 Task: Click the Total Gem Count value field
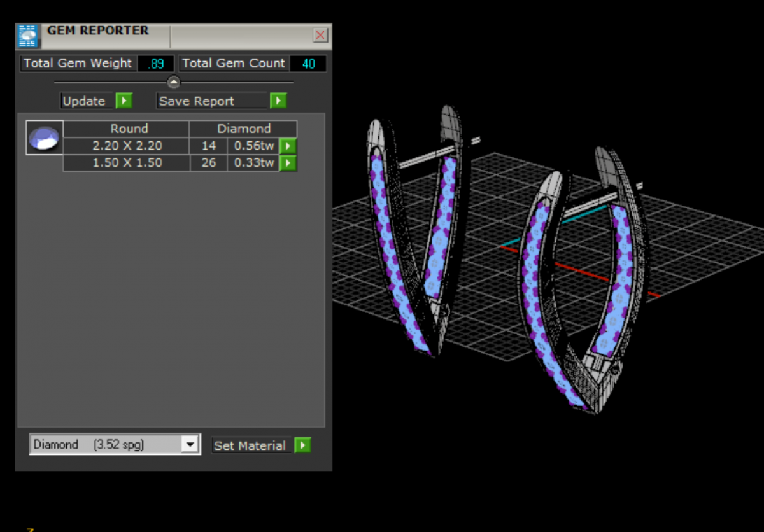pos(308,64)
